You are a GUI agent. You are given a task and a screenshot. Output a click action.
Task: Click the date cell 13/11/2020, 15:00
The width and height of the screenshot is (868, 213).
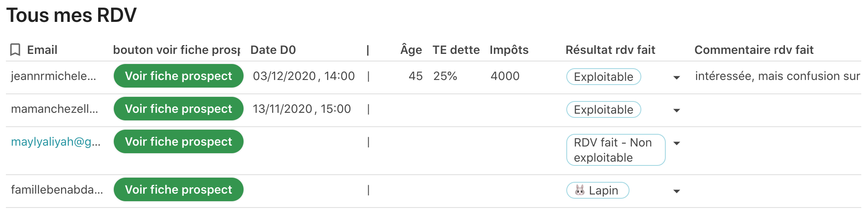[x=302, y=109]
